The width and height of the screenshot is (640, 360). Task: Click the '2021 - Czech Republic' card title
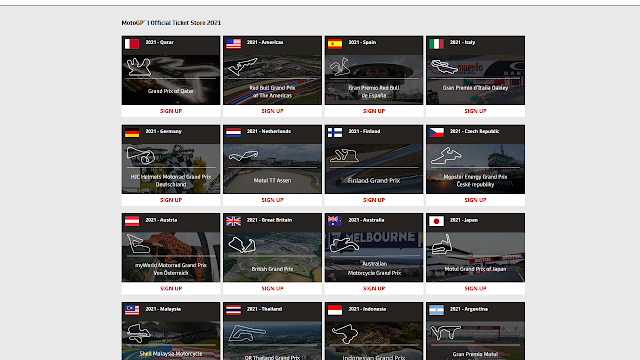pyautogui.click(x=474, y=131)
